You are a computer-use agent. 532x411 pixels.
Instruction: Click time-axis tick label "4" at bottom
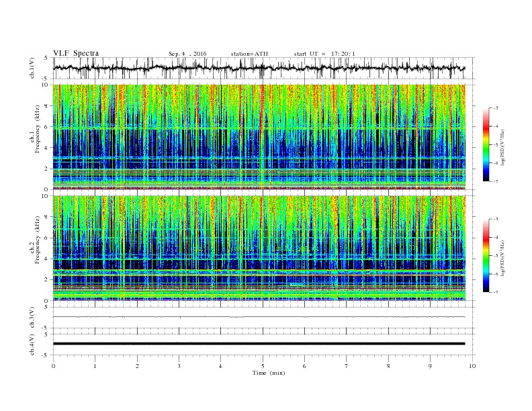[x=220, y=366]
